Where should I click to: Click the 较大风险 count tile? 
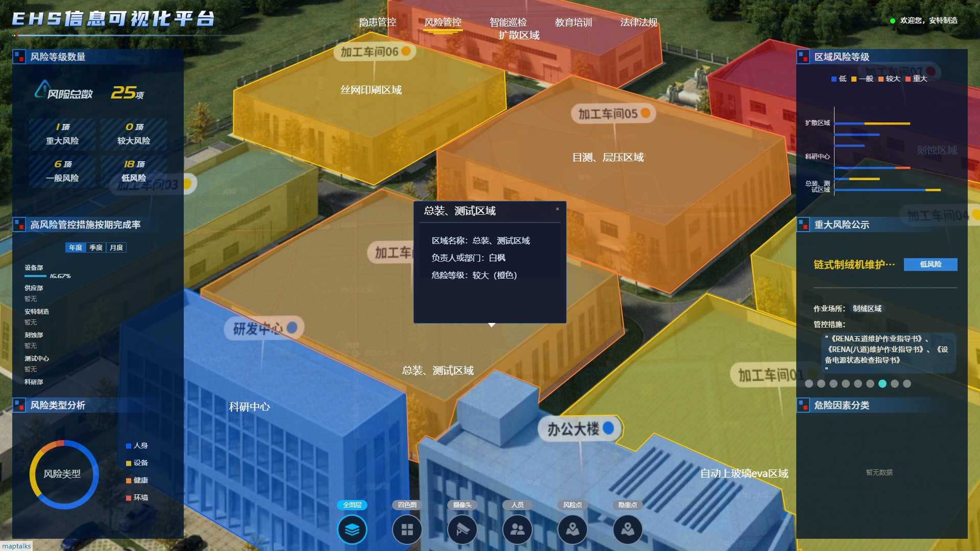pos(134,134)
